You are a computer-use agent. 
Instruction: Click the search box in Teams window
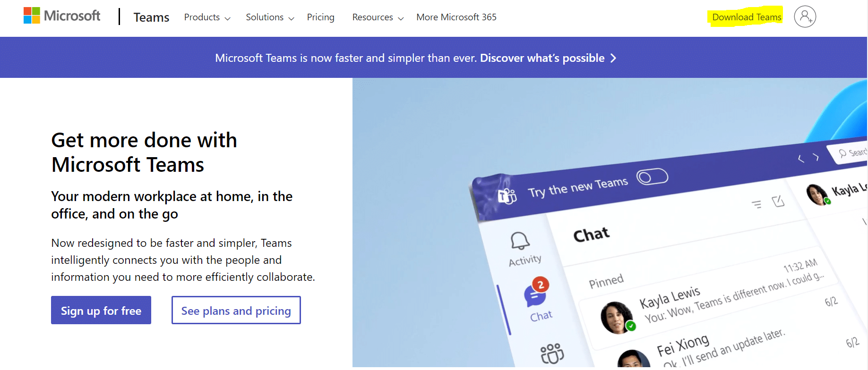click(x=849, y=153)
